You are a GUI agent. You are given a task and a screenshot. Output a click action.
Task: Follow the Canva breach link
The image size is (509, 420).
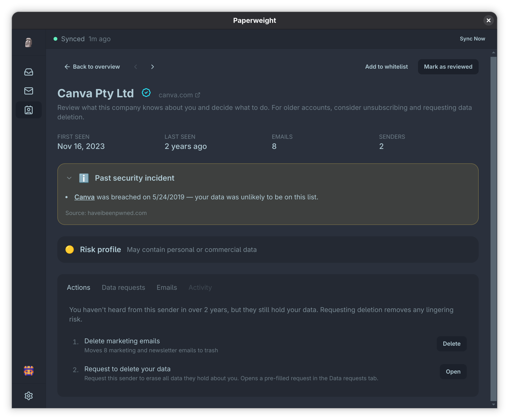point(84,197)
